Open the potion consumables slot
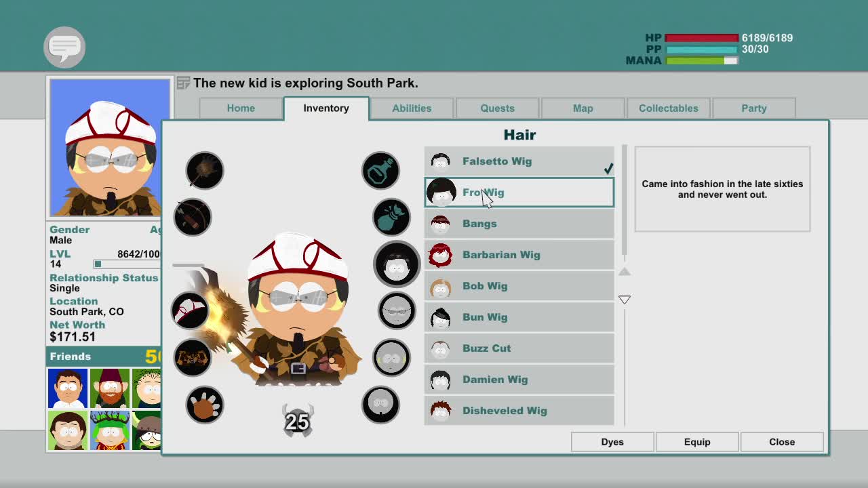The width and height of the screenshot is (868, 488). (x=380, y=169)
